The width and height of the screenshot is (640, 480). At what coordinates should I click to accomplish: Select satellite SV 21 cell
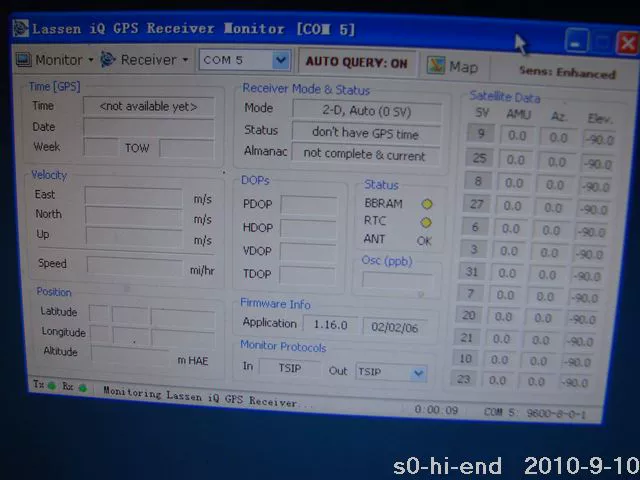[467, 337]
